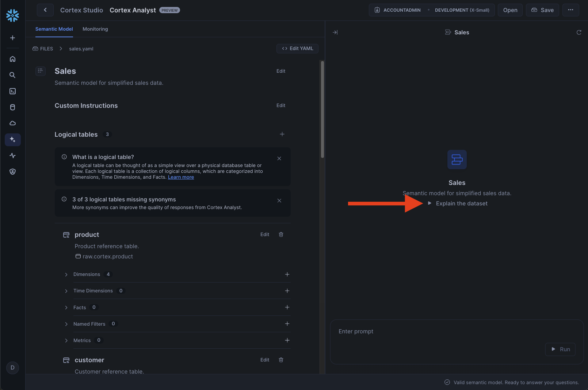This screenshot has width=588, height=390.
Task: Open the Admin shield icon in sidebar
Action: pos(12,171)
